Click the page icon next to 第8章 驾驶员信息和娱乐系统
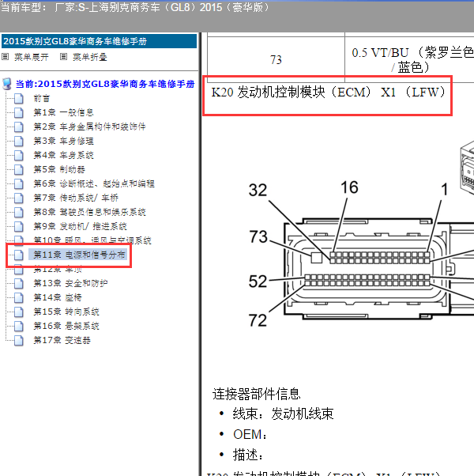 click(x=19, y=212)
